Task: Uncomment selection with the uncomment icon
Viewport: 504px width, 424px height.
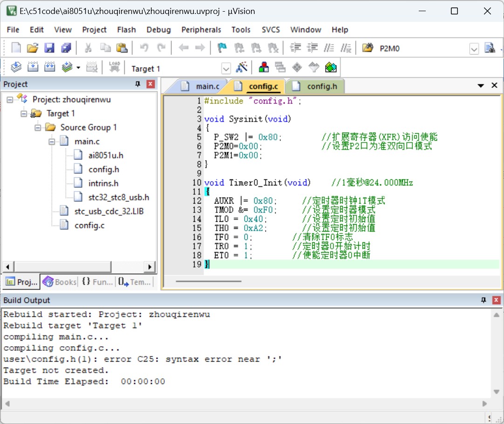Action: pos(346,48)
